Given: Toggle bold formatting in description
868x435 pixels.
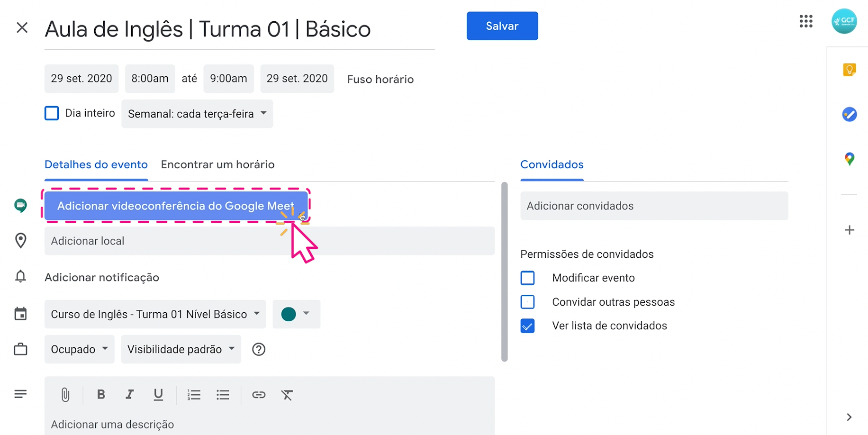Looking at the screenshot, I should (101, 394).
